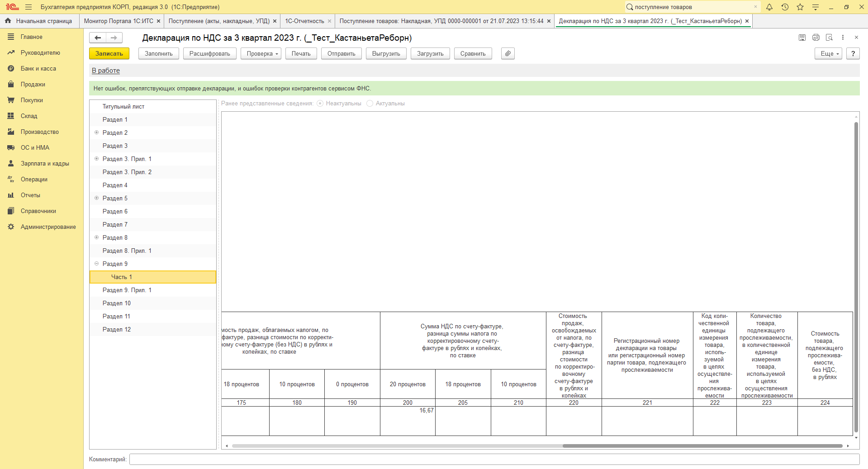This screenshot has height=469, width=868.
Task: Open Банк и касса sidebar section
Action: point(38,69)
